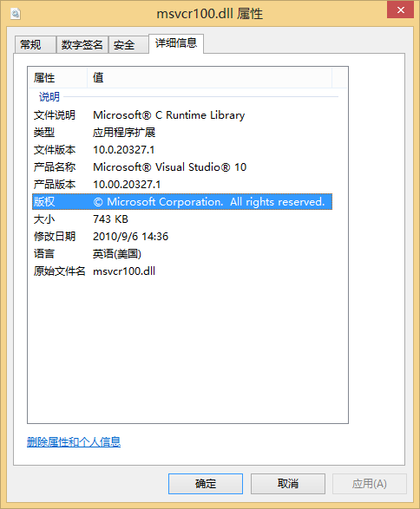
Task: Select the 安全 tab
Action: (x=128, y=44)
